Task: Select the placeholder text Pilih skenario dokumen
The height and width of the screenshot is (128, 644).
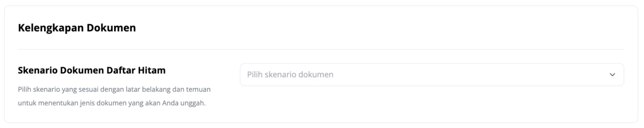Action: click(290, 75)
